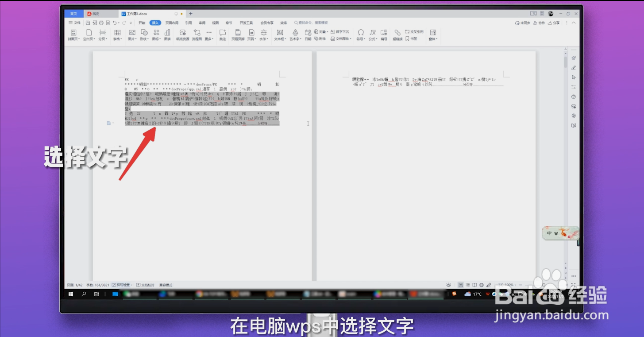Click the select tool arrow in right sidebar
The width and height of the screenshot is (644, 337).
tap(574, 77)
